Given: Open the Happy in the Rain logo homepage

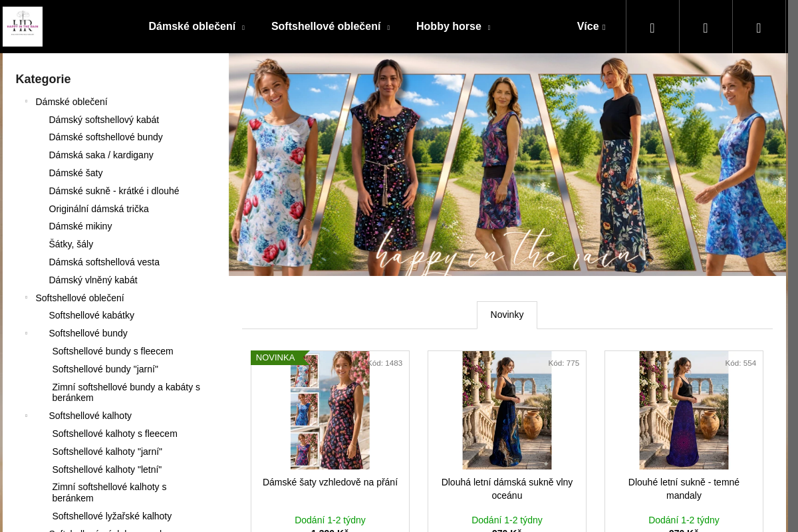Looking at the screenshot, I should point(23,27).
